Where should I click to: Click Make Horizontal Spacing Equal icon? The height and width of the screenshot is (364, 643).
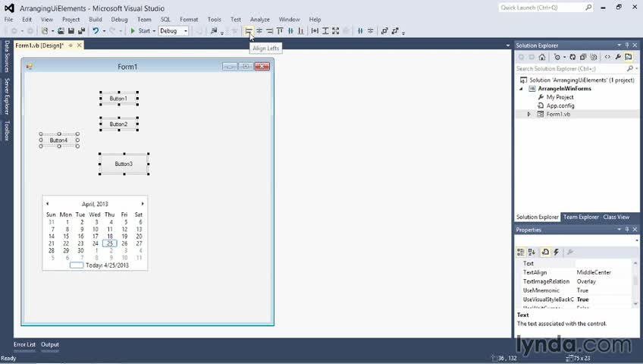(360, 31)
